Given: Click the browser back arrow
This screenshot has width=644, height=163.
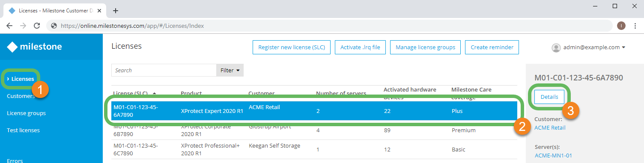Looking at the screenshot, I should pos(9,26).
